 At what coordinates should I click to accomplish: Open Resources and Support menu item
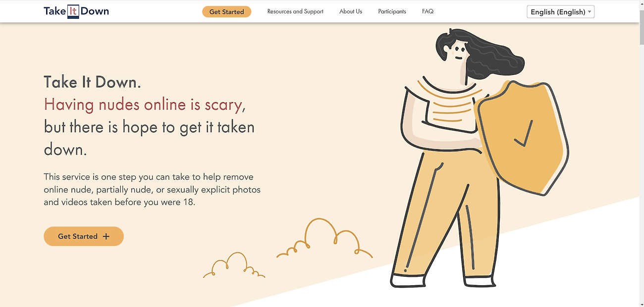[295, 11]
